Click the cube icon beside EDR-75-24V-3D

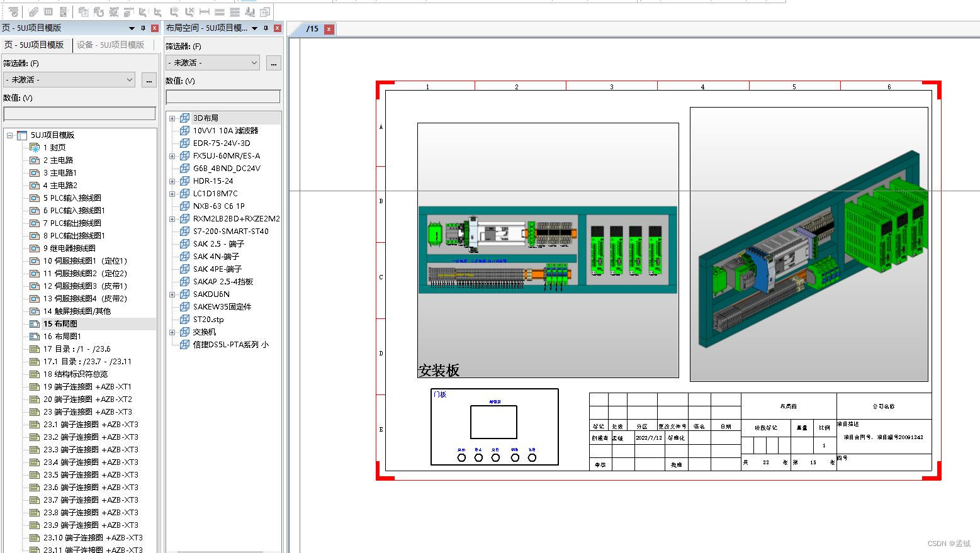[x=184, y=143]
